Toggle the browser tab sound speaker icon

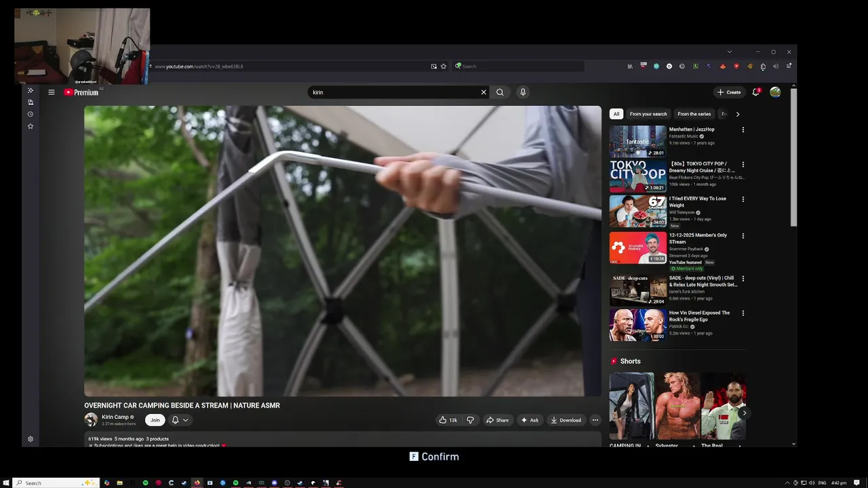[776, 66]
